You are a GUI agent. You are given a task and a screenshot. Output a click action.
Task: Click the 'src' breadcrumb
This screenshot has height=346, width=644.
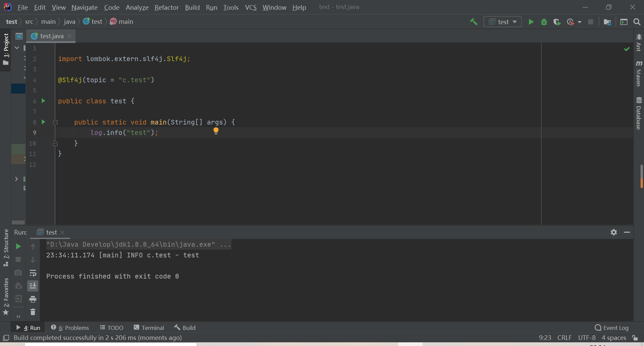tap(29, 21)
